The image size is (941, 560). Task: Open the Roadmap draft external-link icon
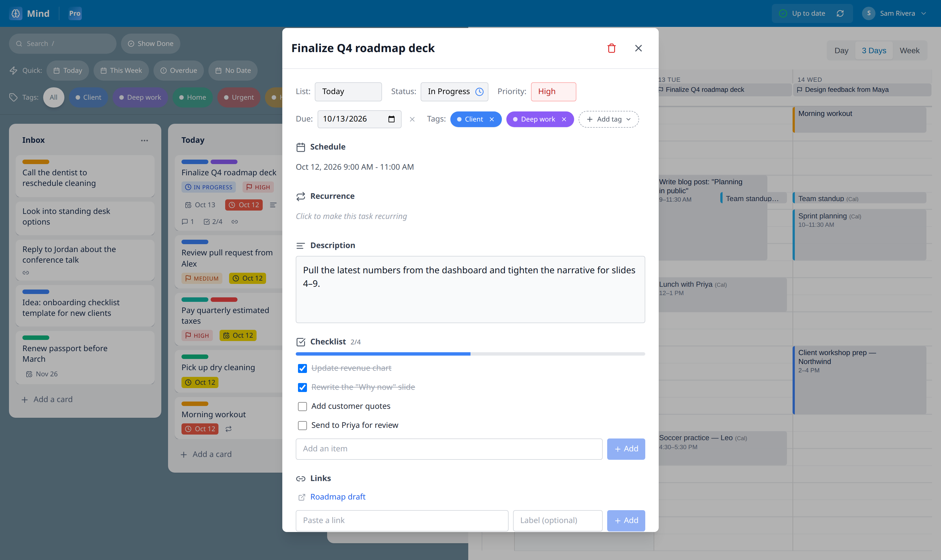[302, 497]
